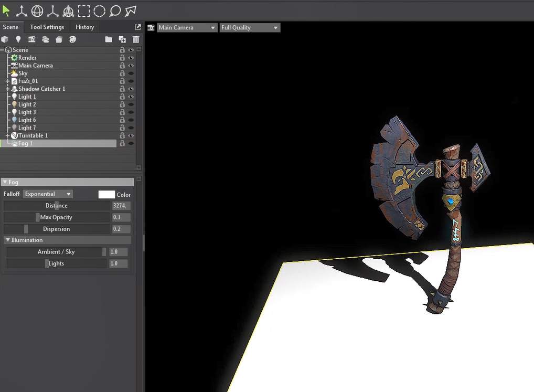The width and height of the screenshot is (534, 392).
Task: Click the Max Opacity value field
Action: 121,217
